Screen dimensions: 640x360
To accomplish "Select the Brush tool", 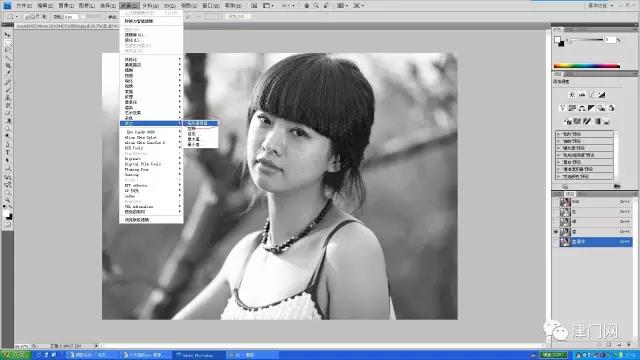I will coord(7,89).
